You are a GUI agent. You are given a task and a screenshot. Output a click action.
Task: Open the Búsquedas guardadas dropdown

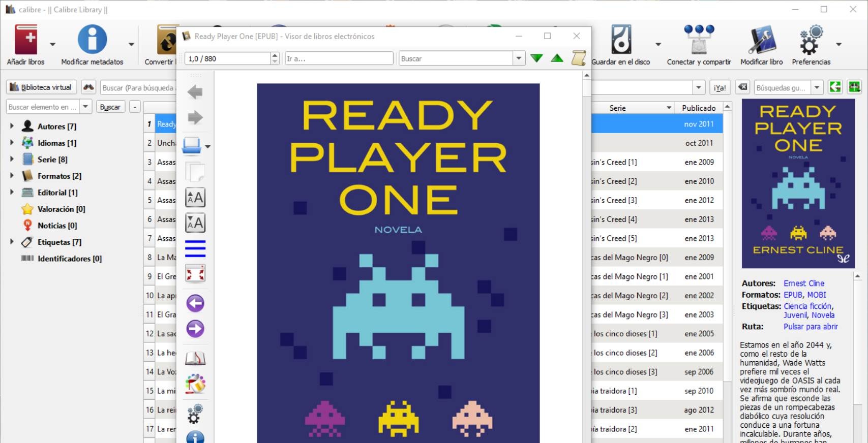[817, 87]
